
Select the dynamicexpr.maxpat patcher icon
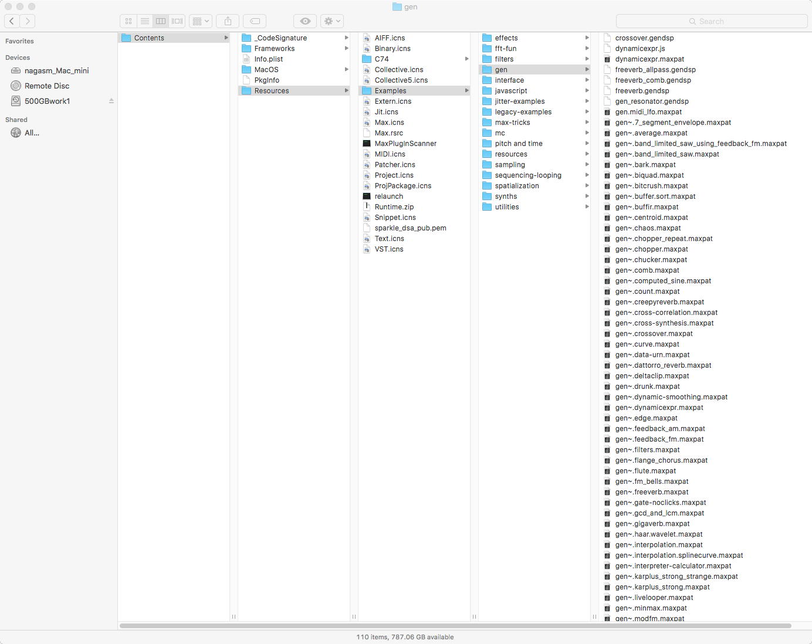click(x=607, y=59)
